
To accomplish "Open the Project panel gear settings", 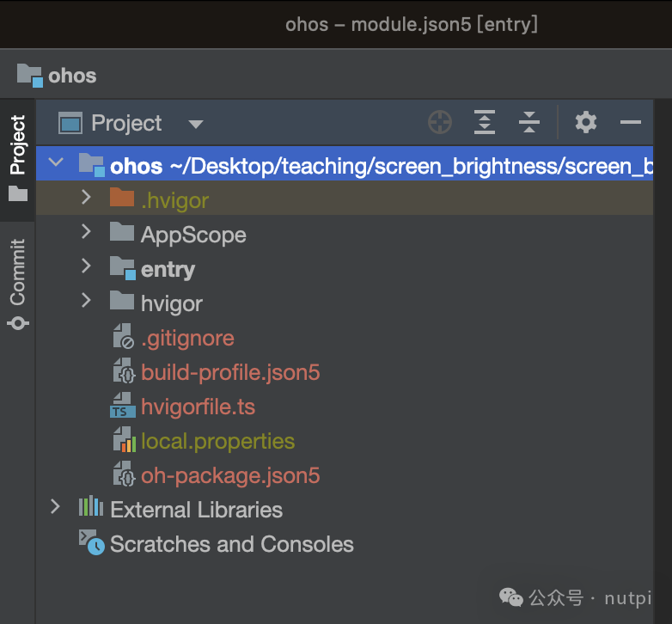I will [586, 123].
